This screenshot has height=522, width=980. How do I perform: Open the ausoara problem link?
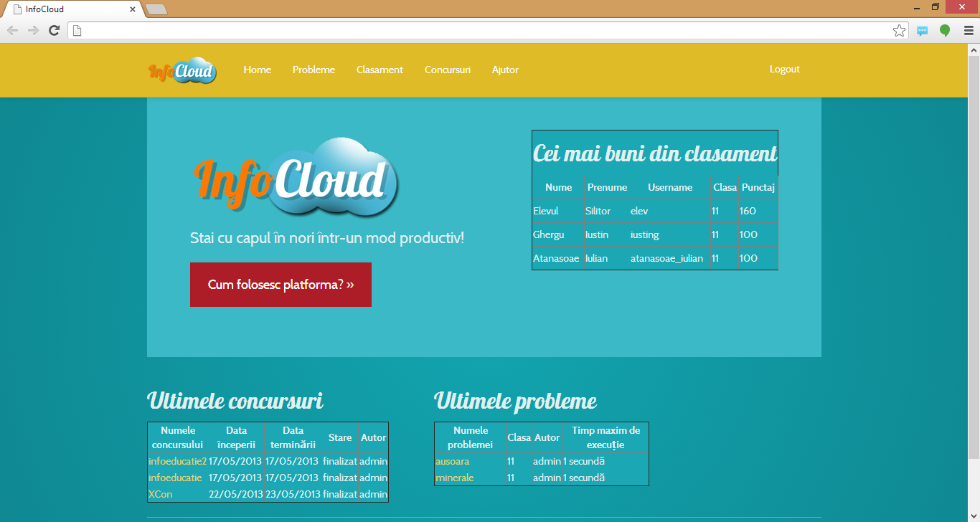(x=452, y=461)
